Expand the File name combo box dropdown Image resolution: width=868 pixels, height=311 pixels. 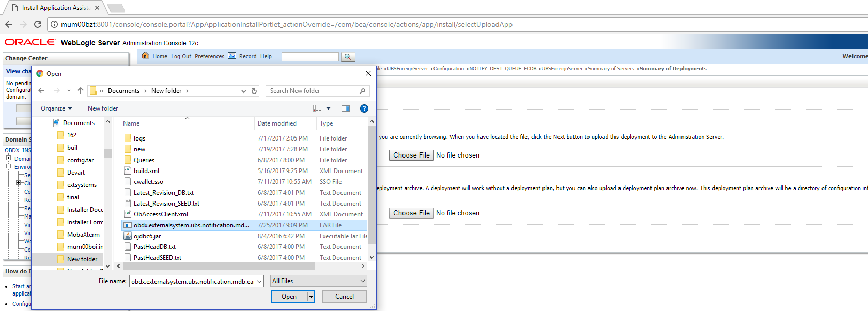[259, 281]
